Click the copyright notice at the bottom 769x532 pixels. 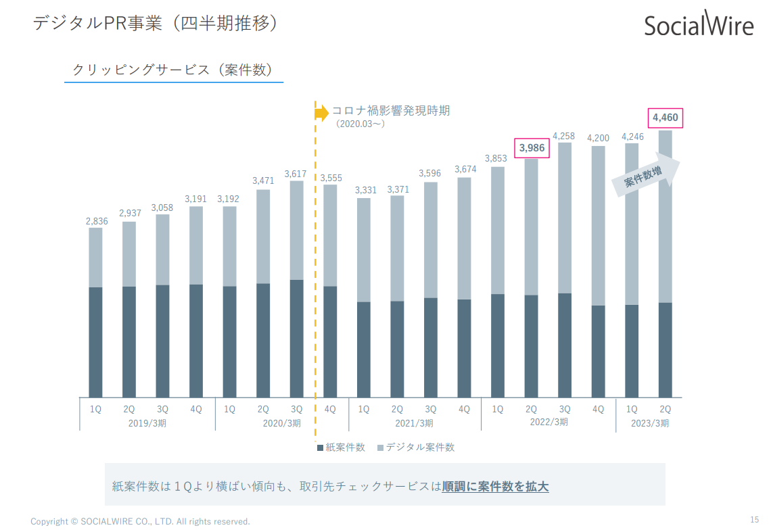[140, 522]
